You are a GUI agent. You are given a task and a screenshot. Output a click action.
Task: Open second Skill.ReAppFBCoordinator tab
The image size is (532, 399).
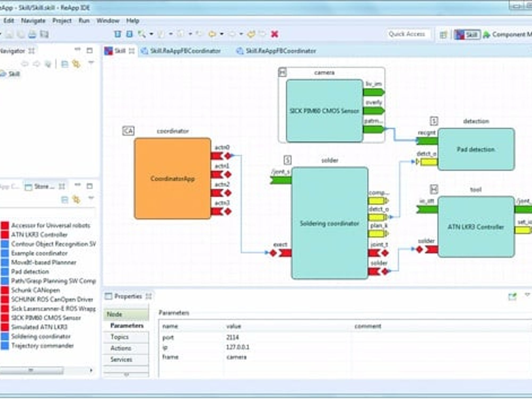coord(277,51)
